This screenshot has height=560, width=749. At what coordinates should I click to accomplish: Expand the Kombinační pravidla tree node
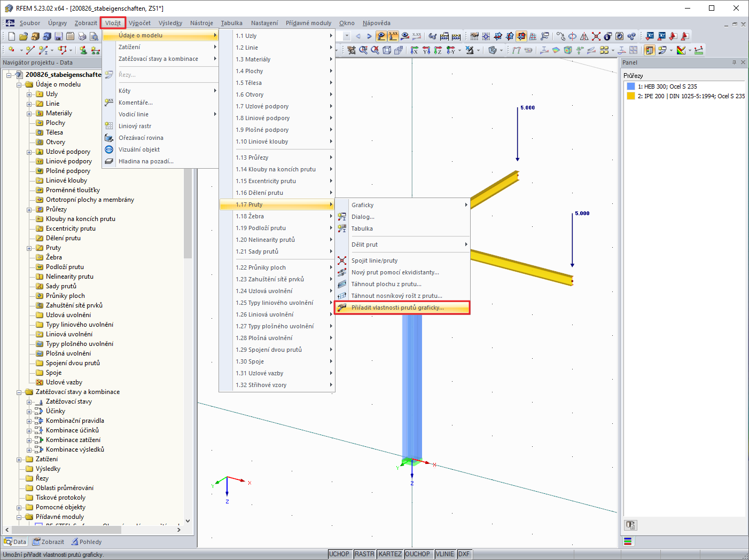29,421
